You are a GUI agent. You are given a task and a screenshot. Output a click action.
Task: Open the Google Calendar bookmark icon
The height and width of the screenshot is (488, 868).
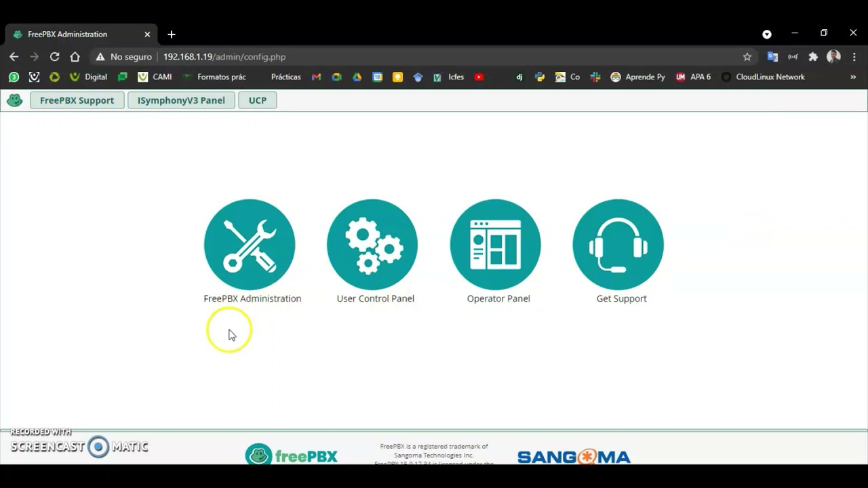(x=377, y=77)
